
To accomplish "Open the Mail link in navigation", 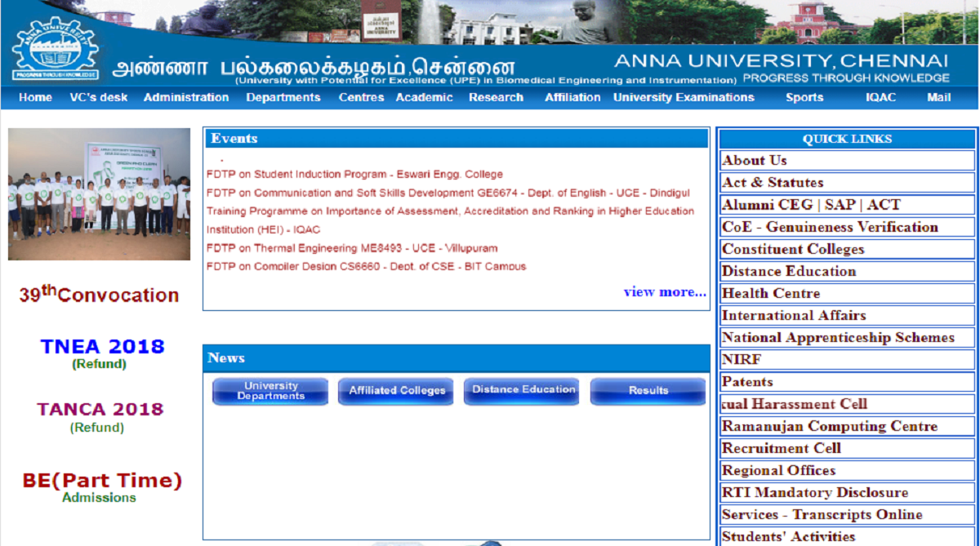I will point(938,97).
